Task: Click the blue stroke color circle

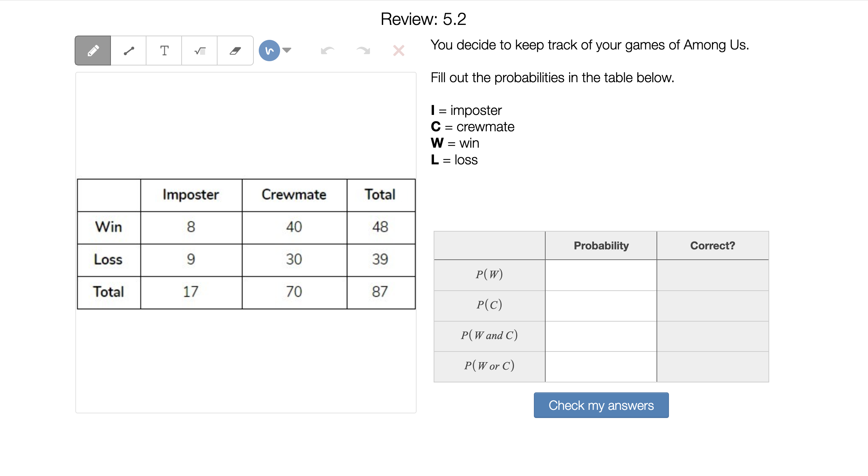Action: pos(269,51)
